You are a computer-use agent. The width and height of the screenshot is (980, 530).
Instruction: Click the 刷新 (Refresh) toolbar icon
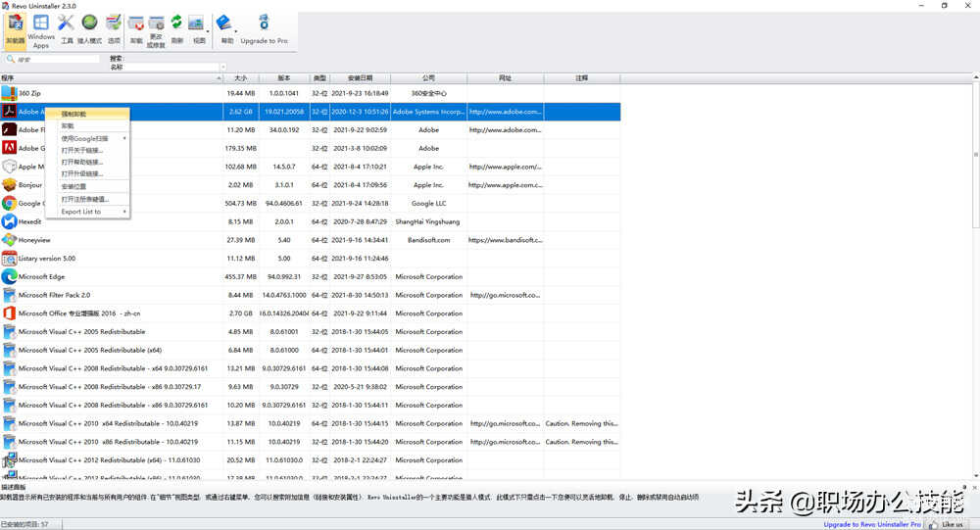click(176, 29)
